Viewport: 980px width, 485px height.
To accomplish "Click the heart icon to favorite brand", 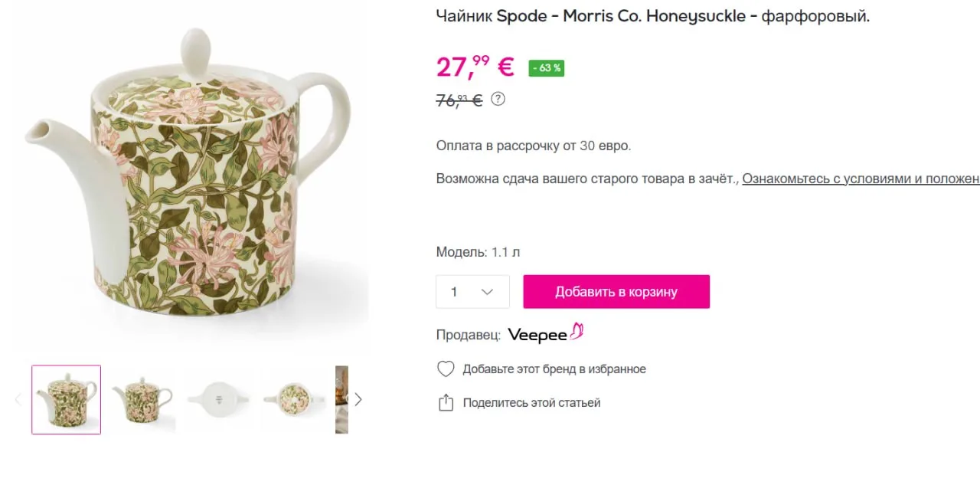I will pyautogui.click(x=446, y=369).
